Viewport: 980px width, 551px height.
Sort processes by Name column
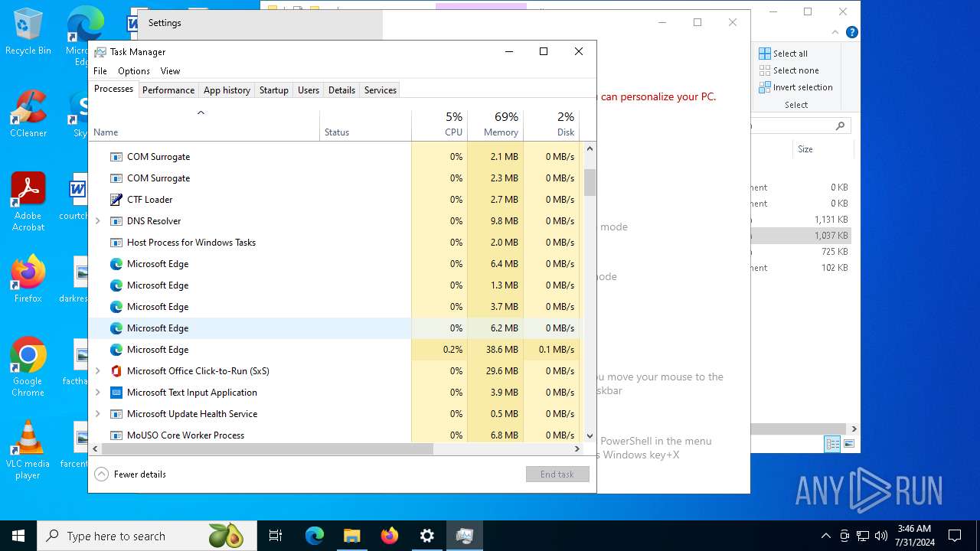tap(204, 126)
